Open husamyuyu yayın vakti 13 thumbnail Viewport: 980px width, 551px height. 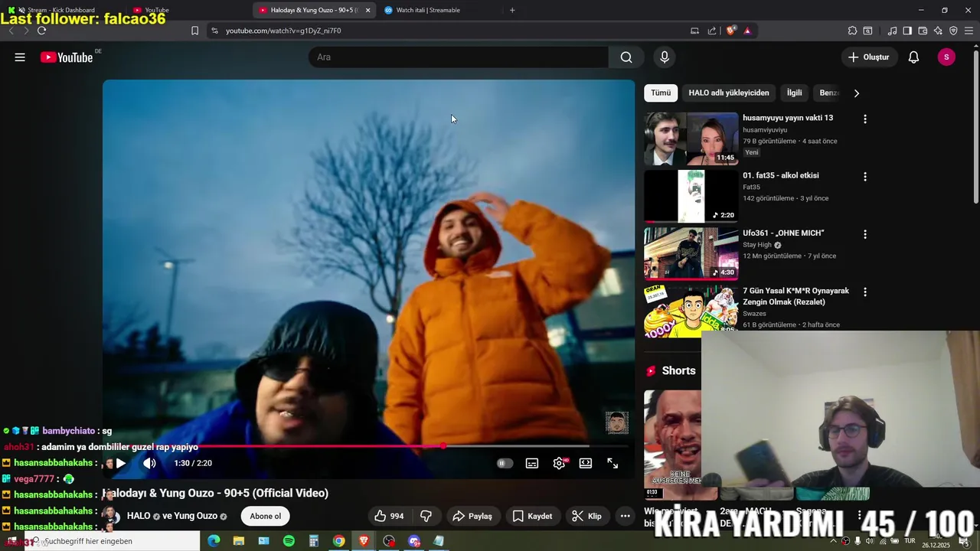tap(691, 139)
